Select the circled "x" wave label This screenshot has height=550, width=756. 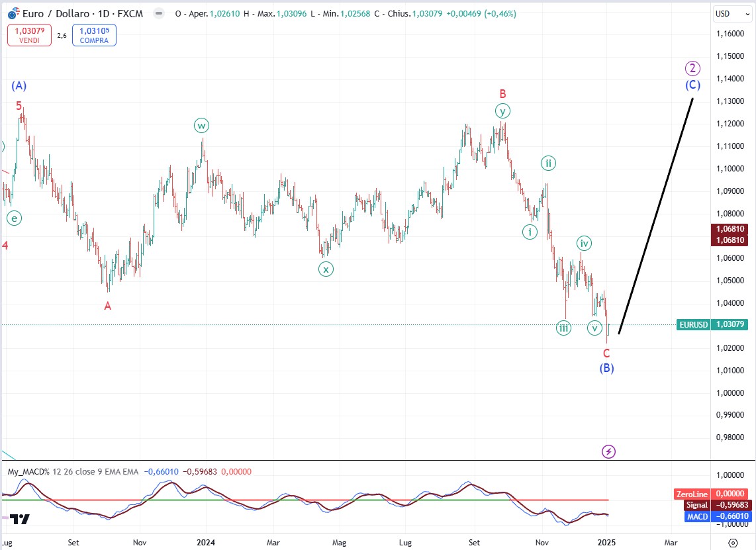pyautogui.click(x=326, y=269)
